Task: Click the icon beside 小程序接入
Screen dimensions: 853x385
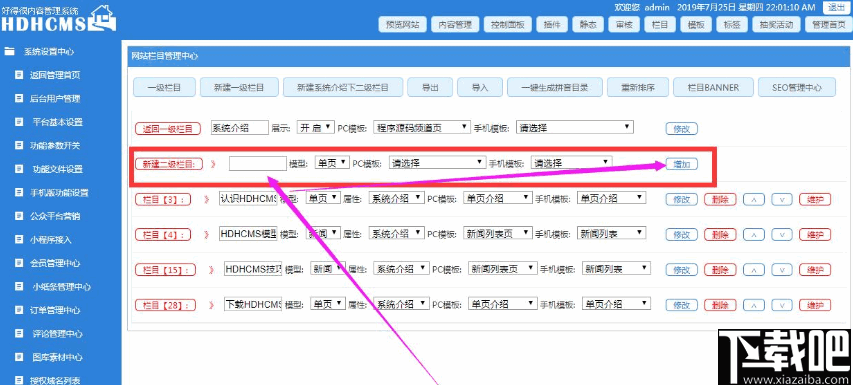Action: pos(19,239)
